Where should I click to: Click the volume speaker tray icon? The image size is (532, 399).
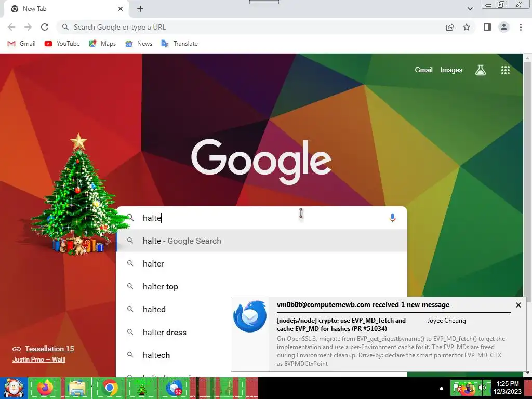pyautogui.click(x=482, y=388)
